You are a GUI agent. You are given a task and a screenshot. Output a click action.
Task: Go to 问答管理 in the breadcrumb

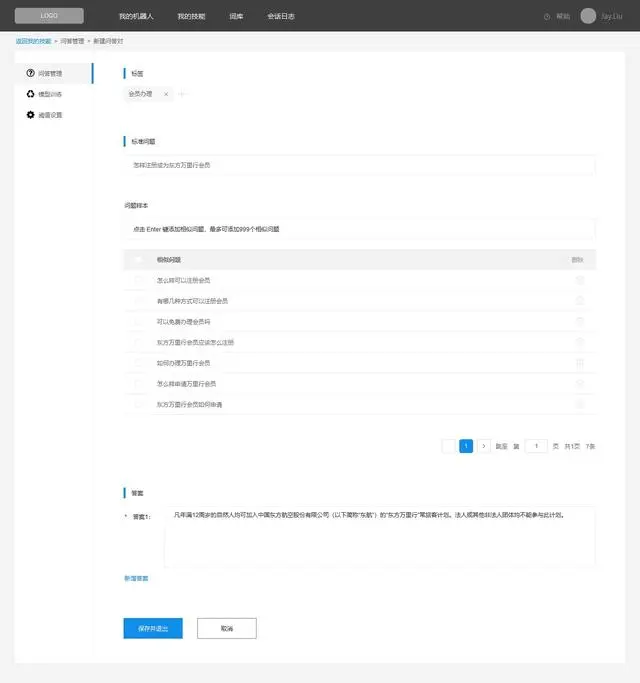point(72,41)
